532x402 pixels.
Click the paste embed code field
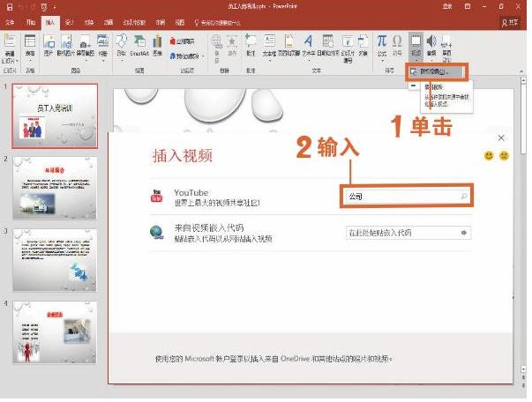(x=408, y=233)
